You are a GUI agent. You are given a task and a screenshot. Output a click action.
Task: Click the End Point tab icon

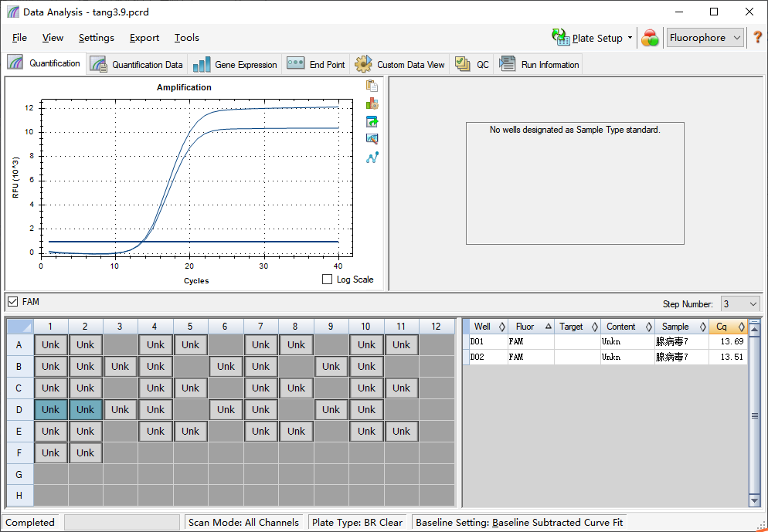coord(295,63)
